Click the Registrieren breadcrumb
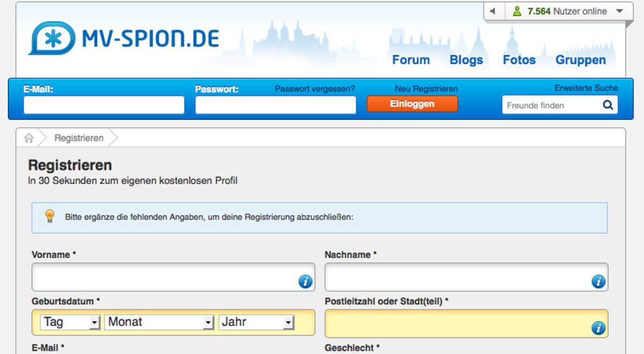Viewport: 644px width, 354px height. (x=79, y=138)
